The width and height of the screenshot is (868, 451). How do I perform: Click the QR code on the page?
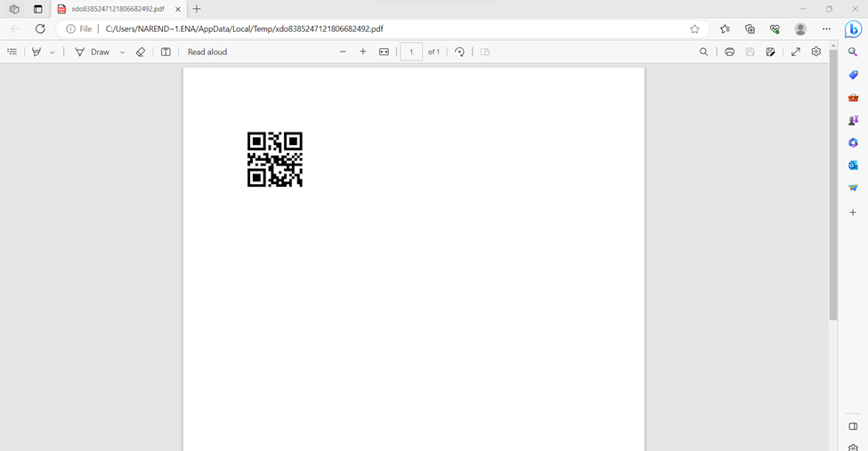[x=274, y=159]
